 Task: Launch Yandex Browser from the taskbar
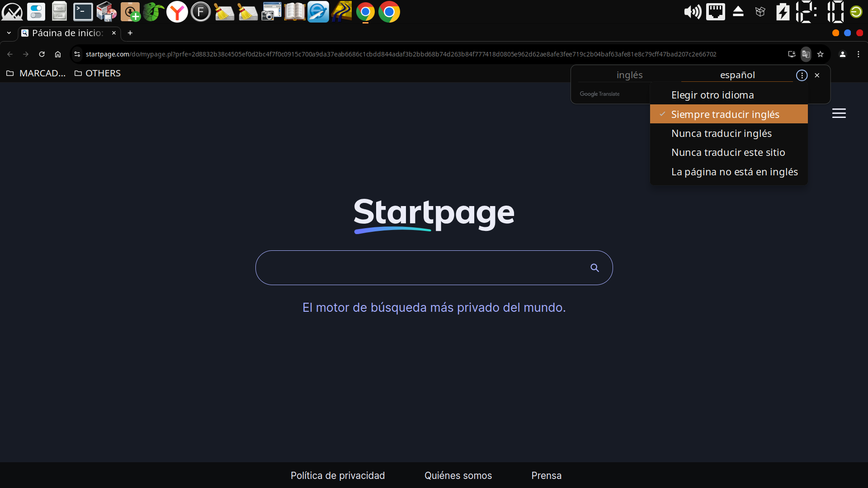point(177,12)
